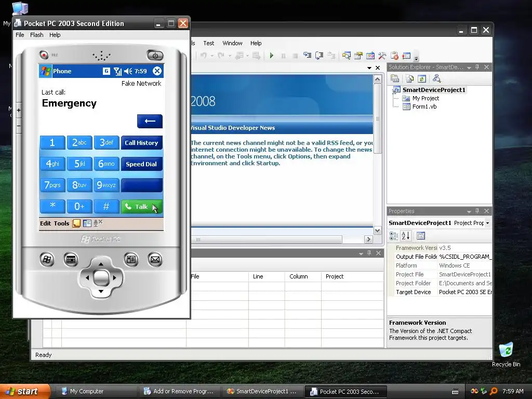Start debugging with the green play icon

point(271,55)
